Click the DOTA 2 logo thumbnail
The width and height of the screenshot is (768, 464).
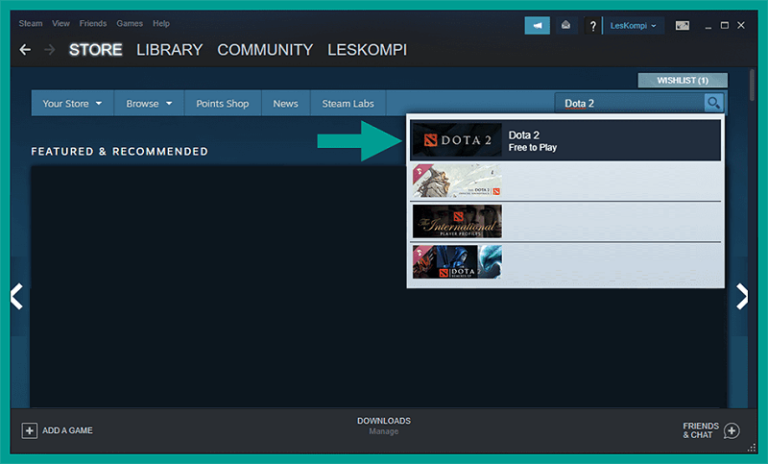tap(457, 140)
